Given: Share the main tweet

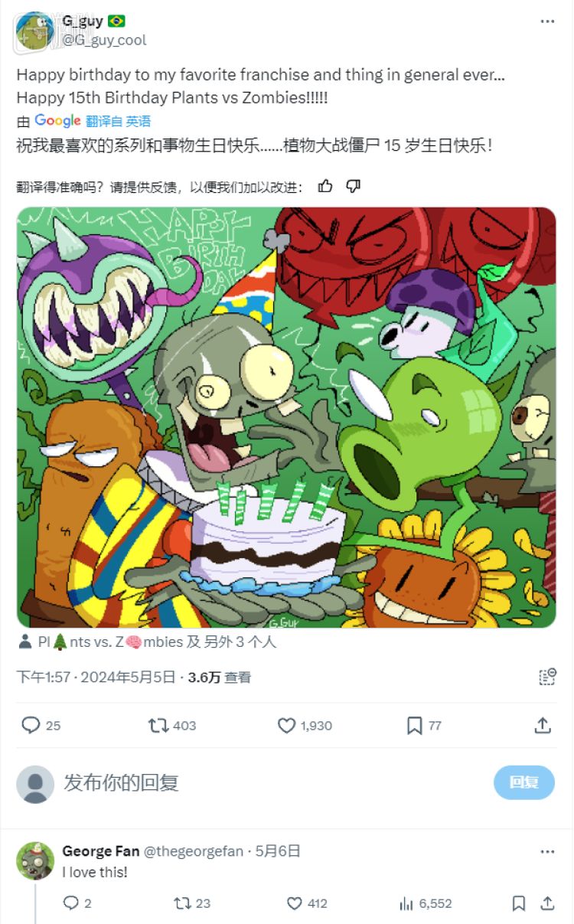Looking at the screenshot, I should point(543,725).
